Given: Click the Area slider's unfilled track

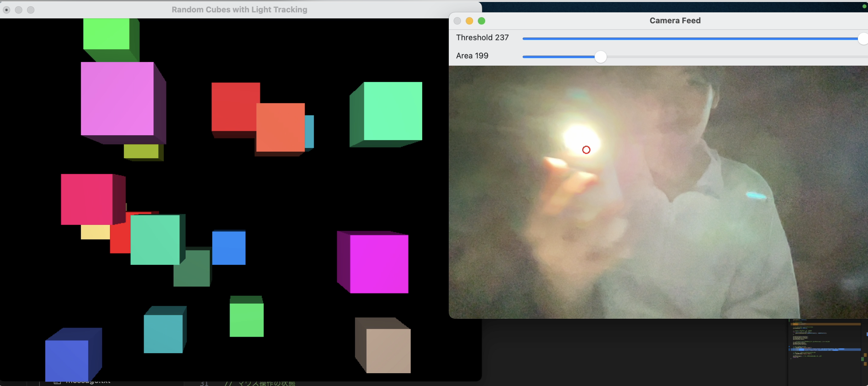Looking at the screenshot, I should [x=737, y=57].
